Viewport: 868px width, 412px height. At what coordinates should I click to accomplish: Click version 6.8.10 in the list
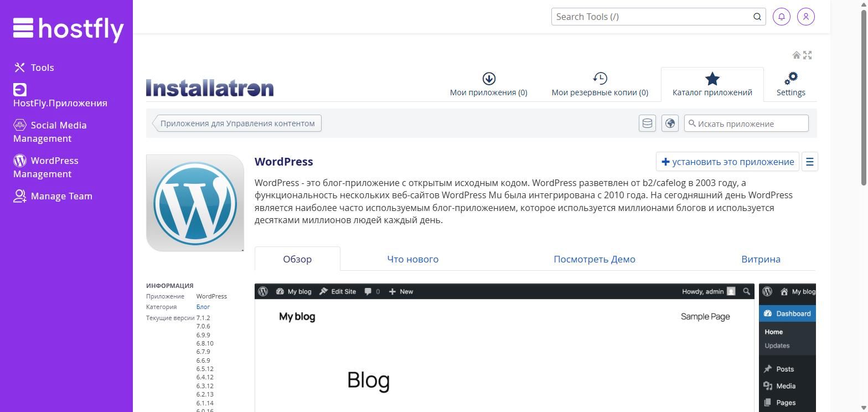click(x=205, y=343)
